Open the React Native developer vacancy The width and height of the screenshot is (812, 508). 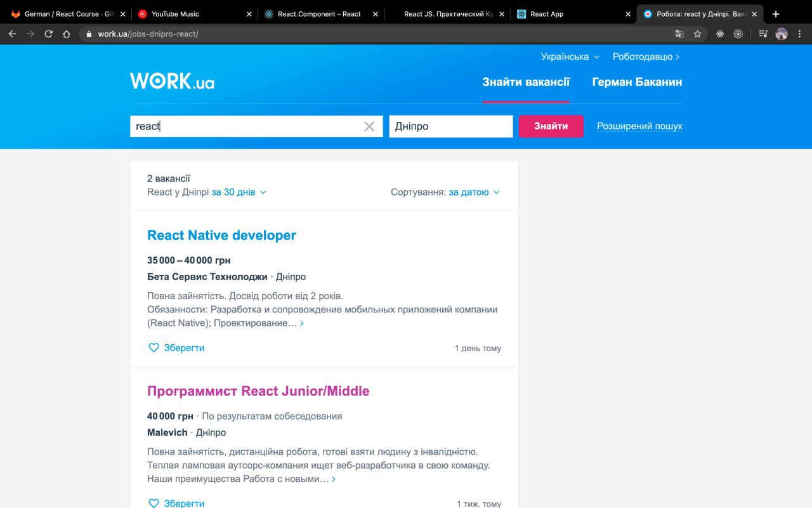[x=221, y=235]
